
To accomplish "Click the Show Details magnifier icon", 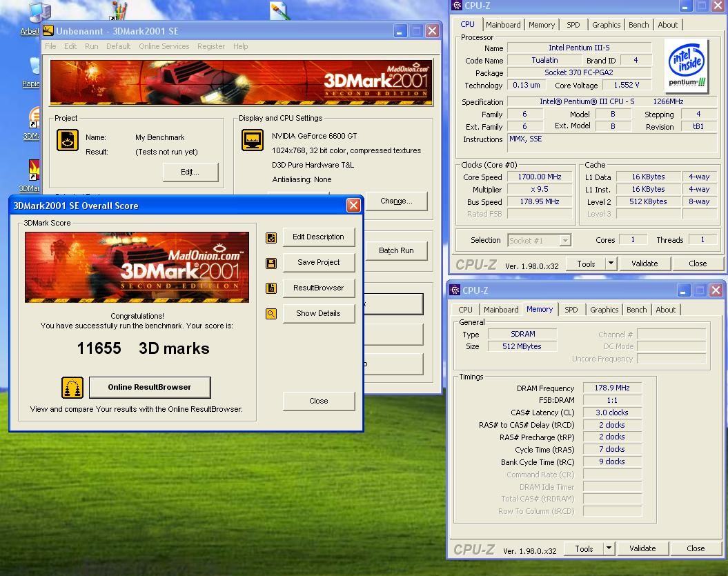I will (x=271, y=314).
